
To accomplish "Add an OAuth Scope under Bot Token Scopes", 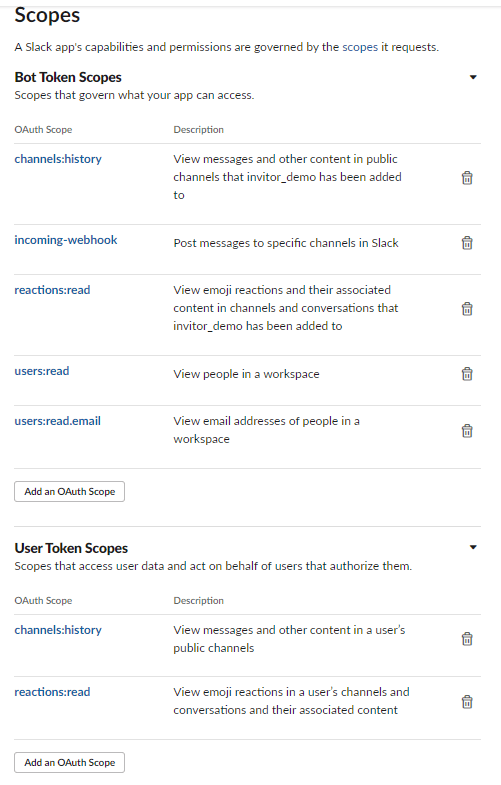I will 70,492.
